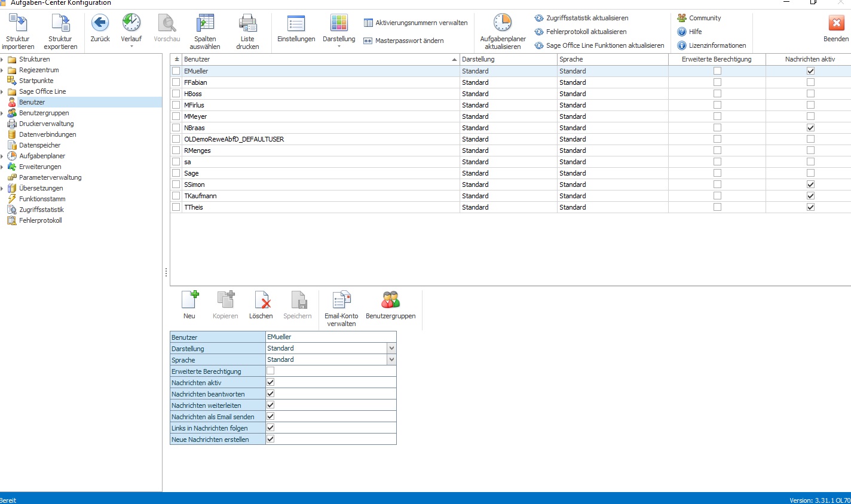
Task: Select Druckerverwaltung in the navigation tree
Action: coord(47,124)
